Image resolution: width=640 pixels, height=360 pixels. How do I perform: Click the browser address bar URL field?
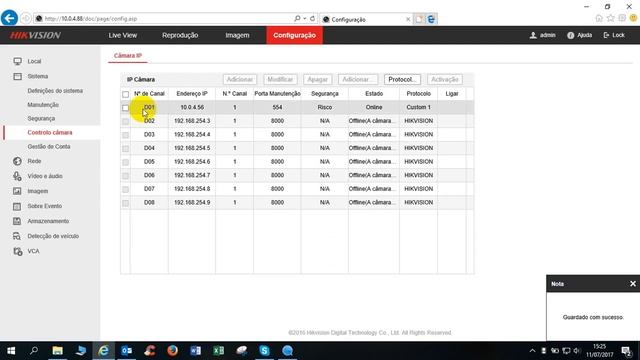(163, 19)
